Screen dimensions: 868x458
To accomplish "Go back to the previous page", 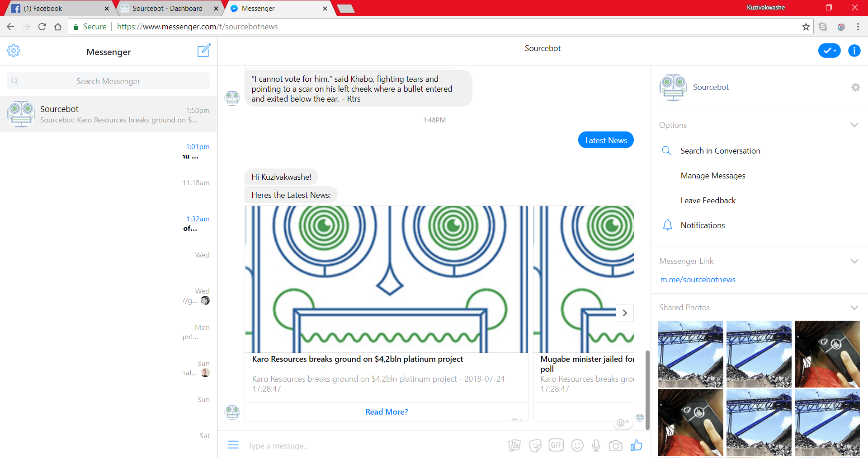I will 10,27.
